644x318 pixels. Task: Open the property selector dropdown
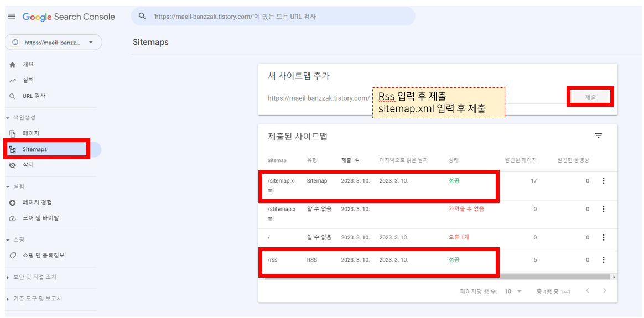(x=53, y=42)
